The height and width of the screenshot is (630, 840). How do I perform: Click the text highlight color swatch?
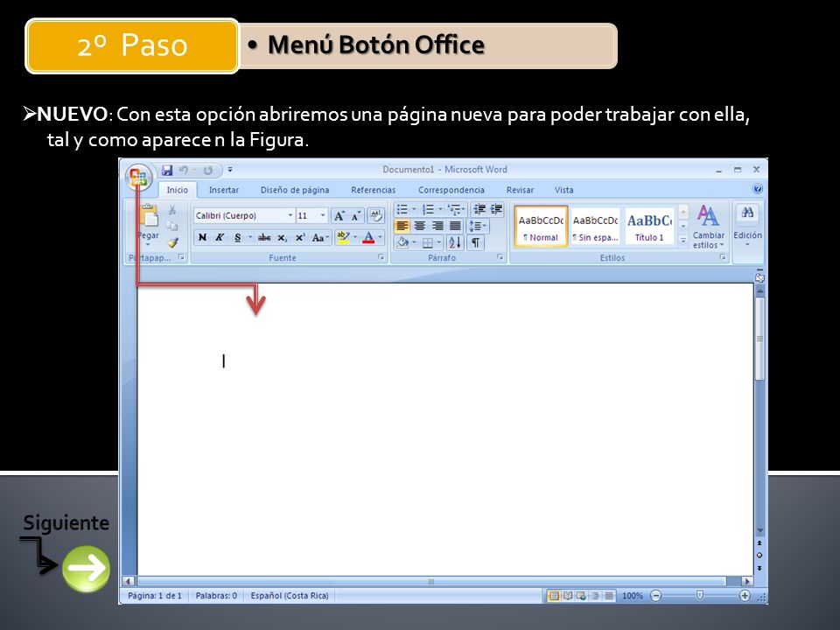point(343,237)
